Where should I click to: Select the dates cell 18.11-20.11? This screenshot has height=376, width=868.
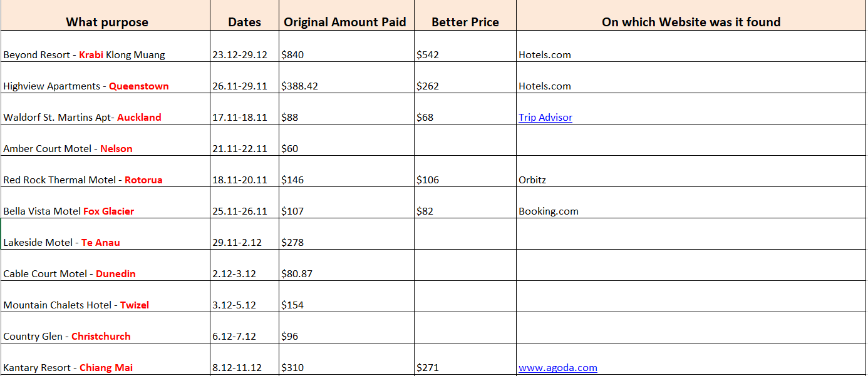tap(244, 172)
